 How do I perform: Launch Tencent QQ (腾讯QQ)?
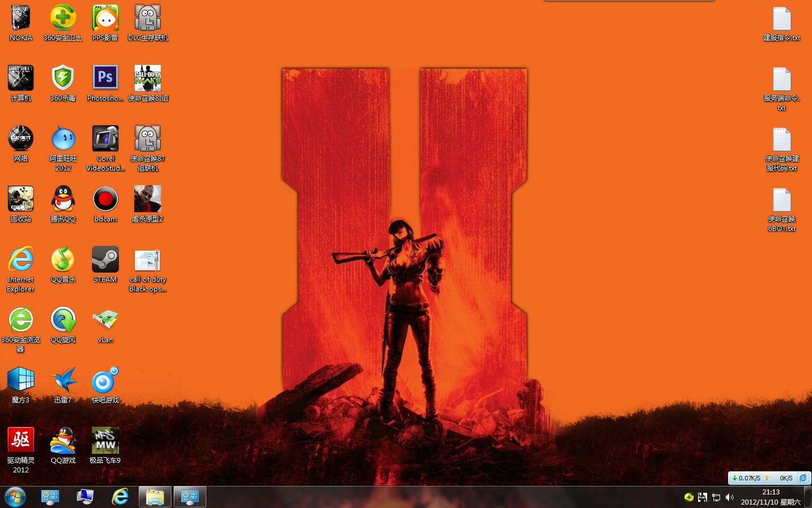pos(63,199)
